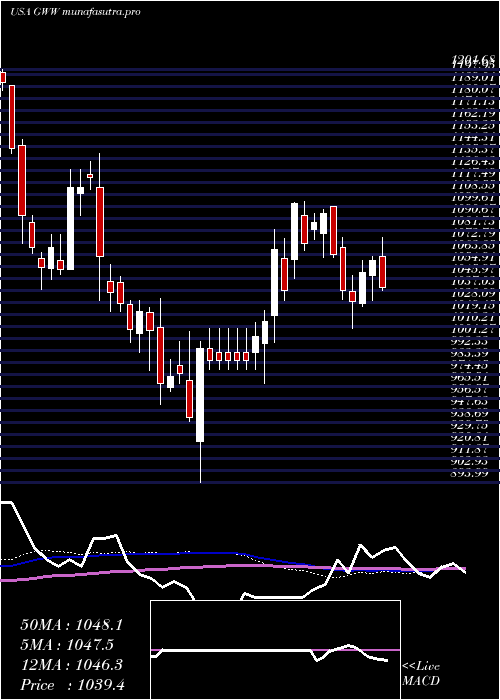Click the 5MA : 1047.5 readout
This screenshot has width=500, height=700.
(x=67, y=645)
